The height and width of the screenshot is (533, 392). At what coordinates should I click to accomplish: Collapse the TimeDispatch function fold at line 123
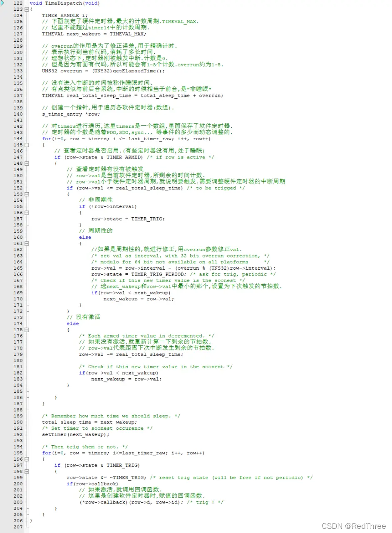[x=27, y=9]
